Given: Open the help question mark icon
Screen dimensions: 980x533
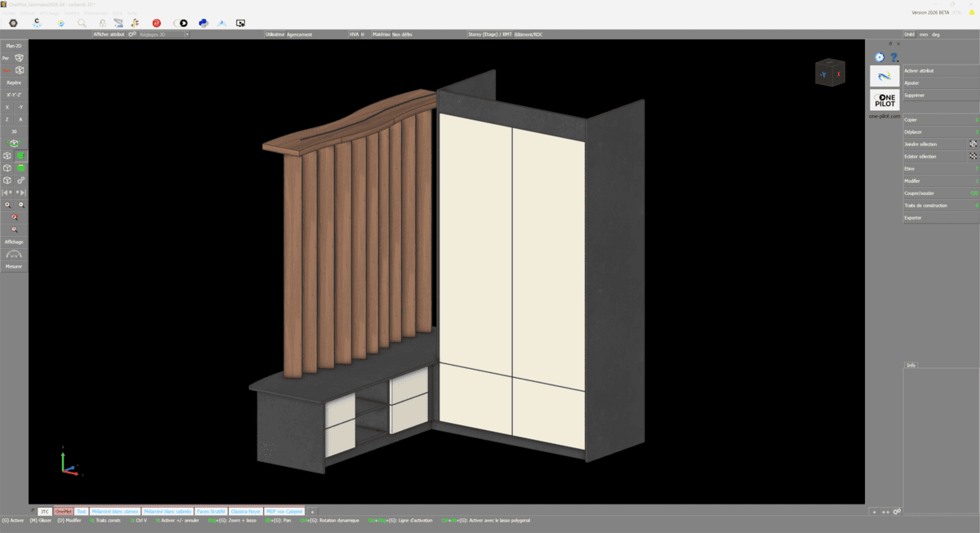Looking at the screenshot, I should [894, 57].
